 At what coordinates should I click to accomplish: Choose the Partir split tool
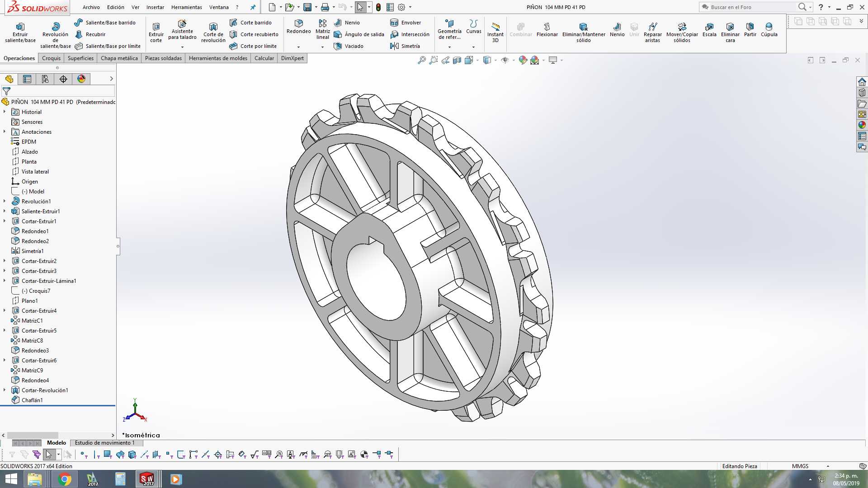[x=750, y=30]
